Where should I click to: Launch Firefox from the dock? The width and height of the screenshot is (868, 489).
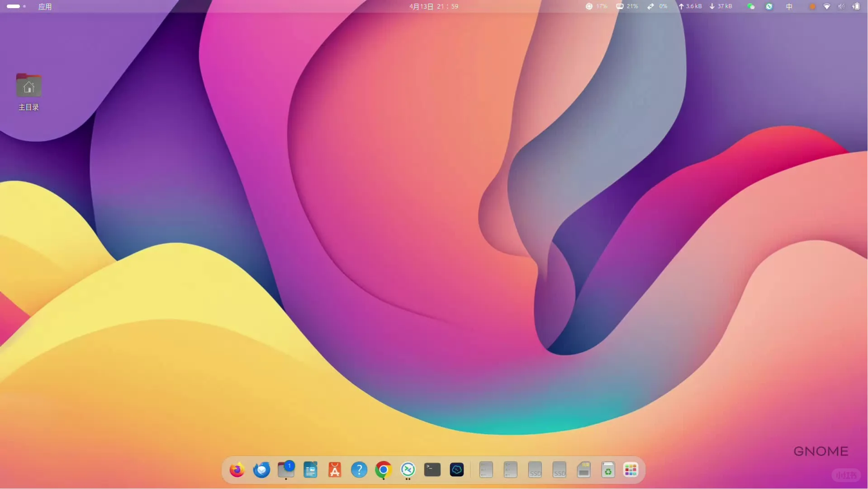[x=237, y=470]
